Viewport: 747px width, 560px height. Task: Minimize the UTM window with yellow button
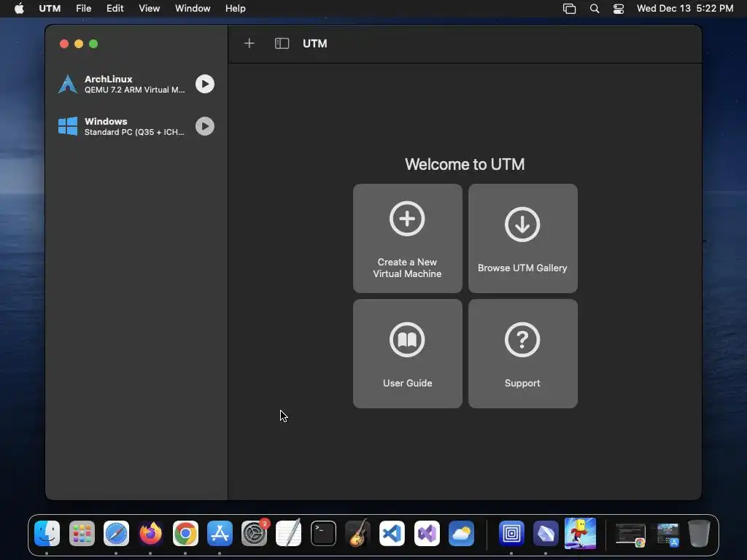pyautogui.click(x=79, y=44)
